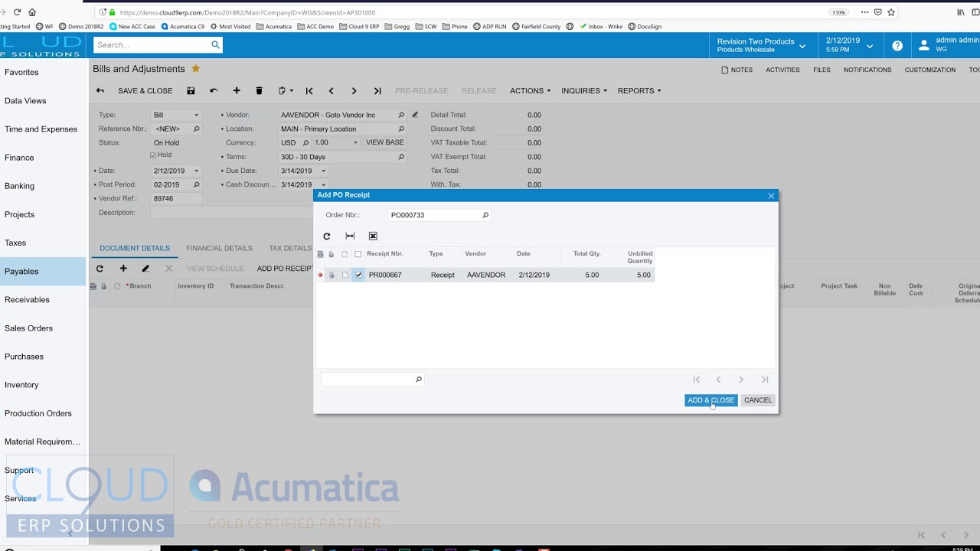This screenshot has width=980, height=551.
Task: Open the FILES link
Action: [822, 70]
